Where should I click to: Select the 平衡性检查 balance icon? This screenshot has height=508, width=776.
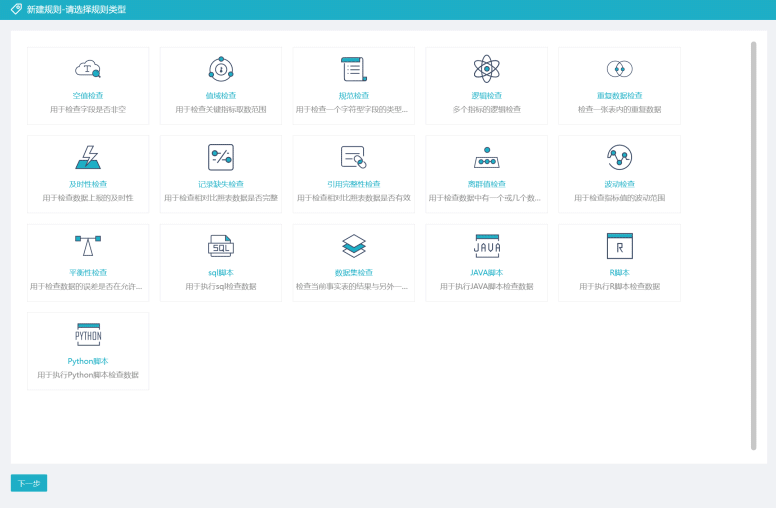[x=88, y=245]
